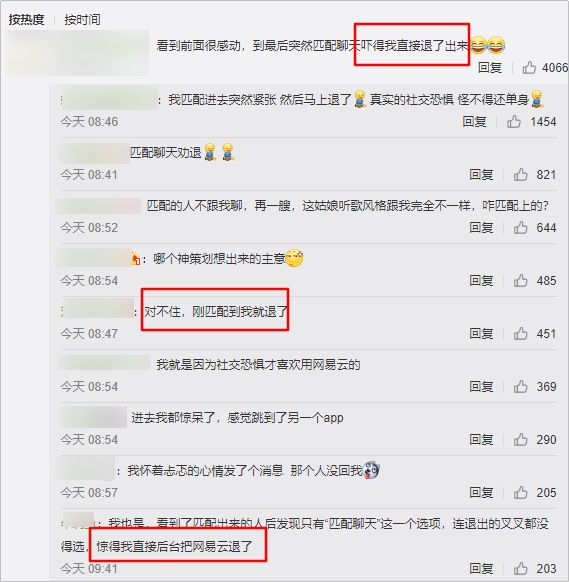Like the 369-like reply about 社交恐惧

point(520,386)
